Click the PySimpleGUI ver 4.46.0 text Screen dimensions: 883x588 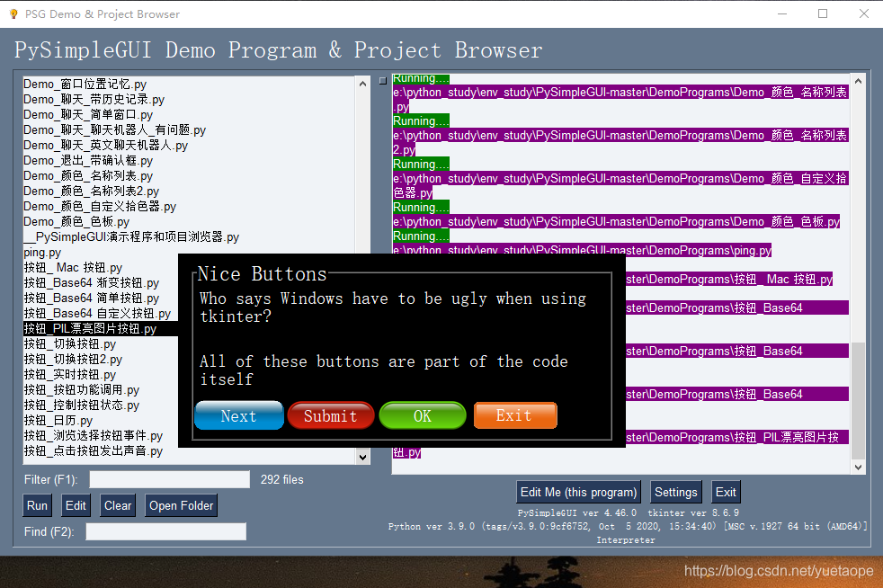pos(577,512)
